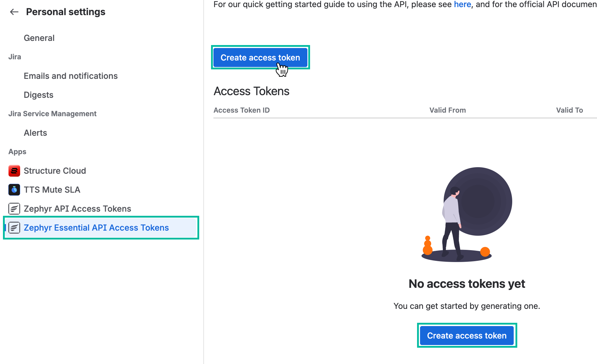This screenshot has width=597, height=364.
Task: Click the Structure Cloud app icon
Action: [x=14, y=171]
